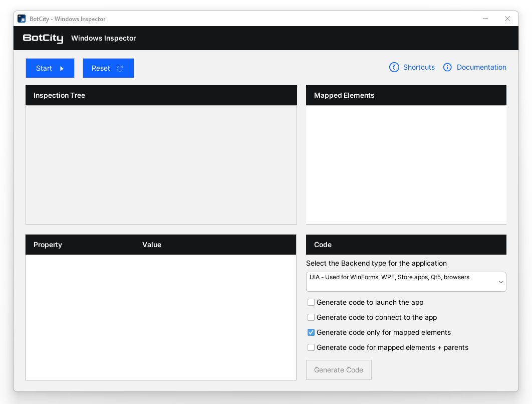Click the Property column header
Screen dimensions: 532x404
pyautogui.click(x=48, y=245)
